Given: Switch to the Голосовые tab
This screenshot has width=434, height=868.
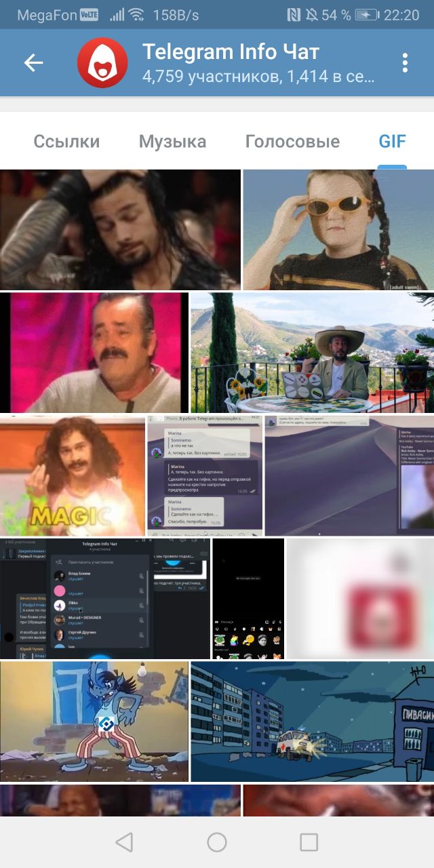Looking at the screenshot, I should tap(292, 142).
